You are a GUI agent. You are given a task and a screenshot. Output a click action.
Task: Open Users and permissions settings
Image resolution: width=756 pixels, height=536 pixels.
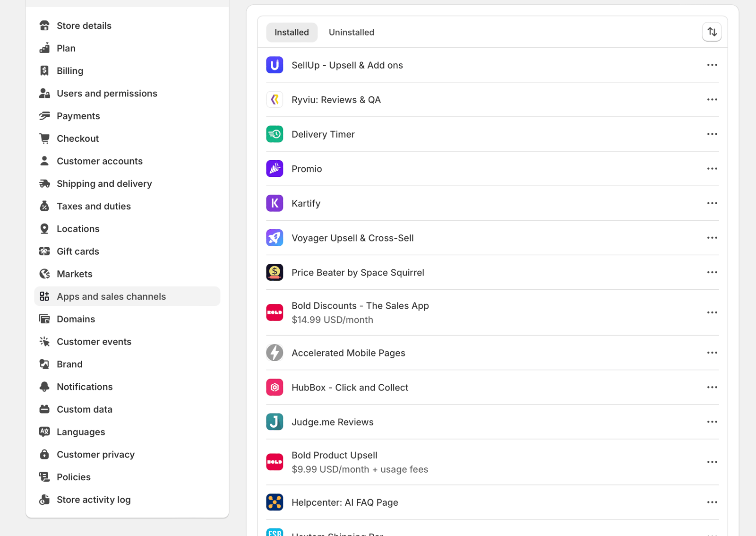(x=127, y=93)
